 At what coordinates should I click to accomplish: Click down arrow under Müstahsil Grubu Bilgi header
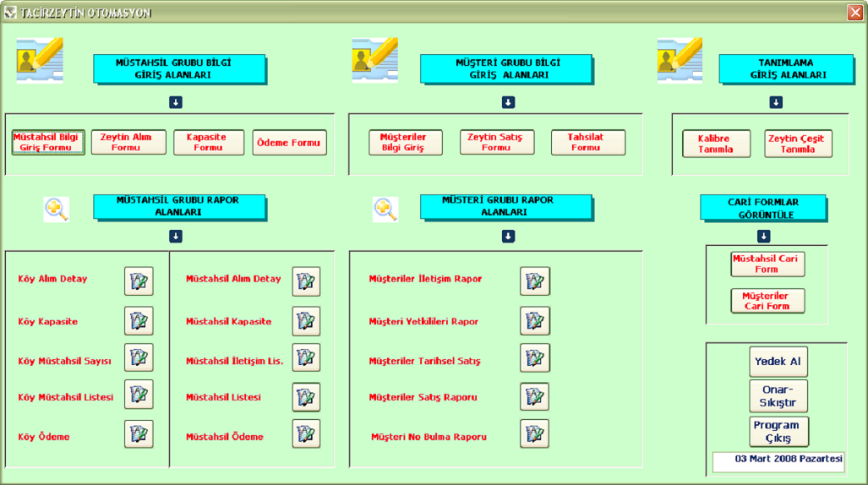[x=176, y=102]
